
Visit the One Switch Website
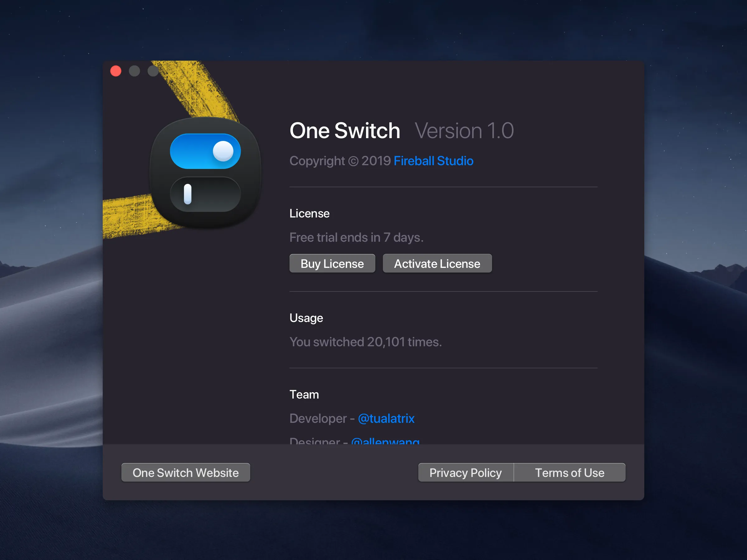click(x=186, y=473)
